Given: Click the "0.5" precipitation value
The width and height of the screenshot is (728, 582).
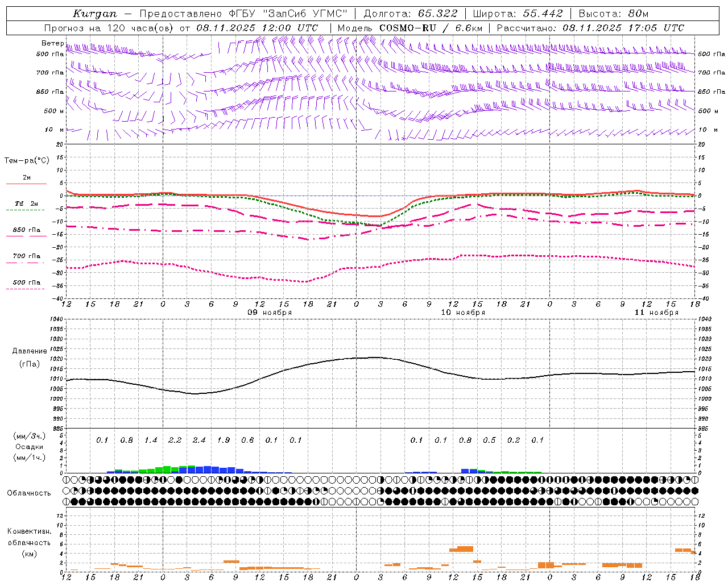Looking at the screenshot, I should (489, 440).
